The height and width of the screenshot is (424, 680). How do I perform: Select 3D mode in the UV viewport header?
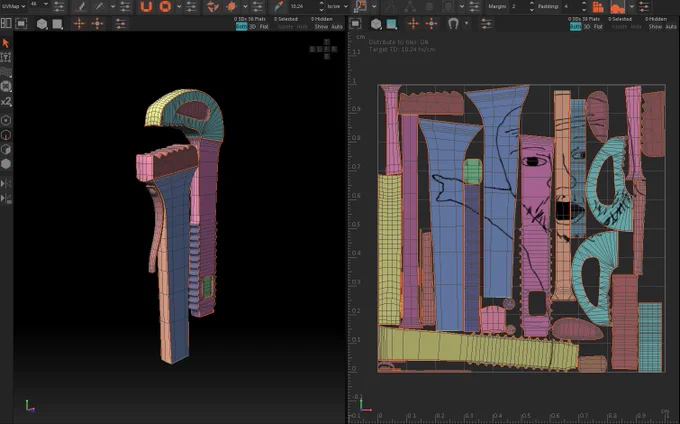(587, 27)
